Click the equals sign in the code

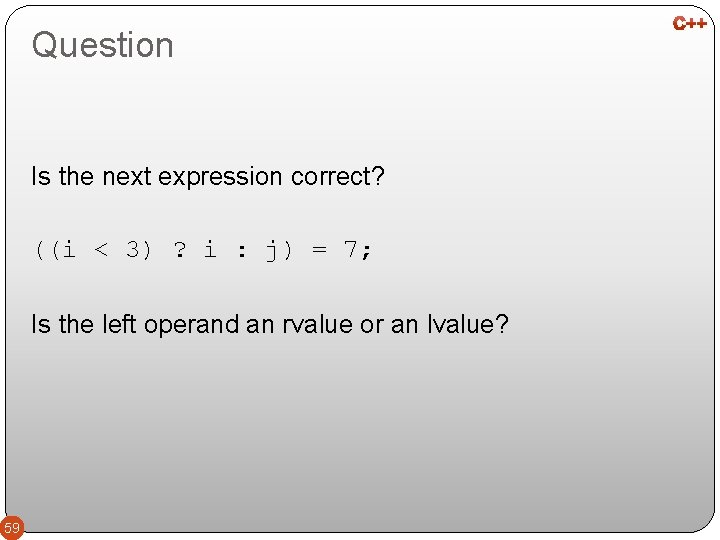(318, 250)
